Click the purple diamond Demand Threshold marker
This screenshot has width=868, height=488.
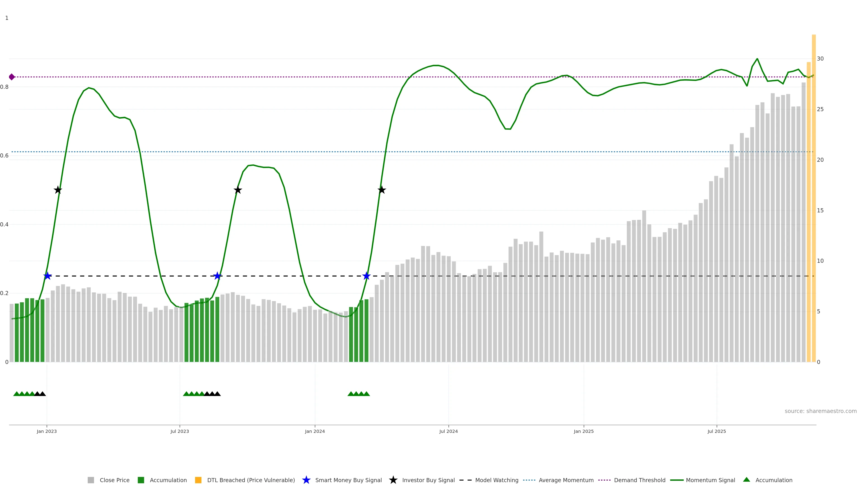tap(12, 77)
